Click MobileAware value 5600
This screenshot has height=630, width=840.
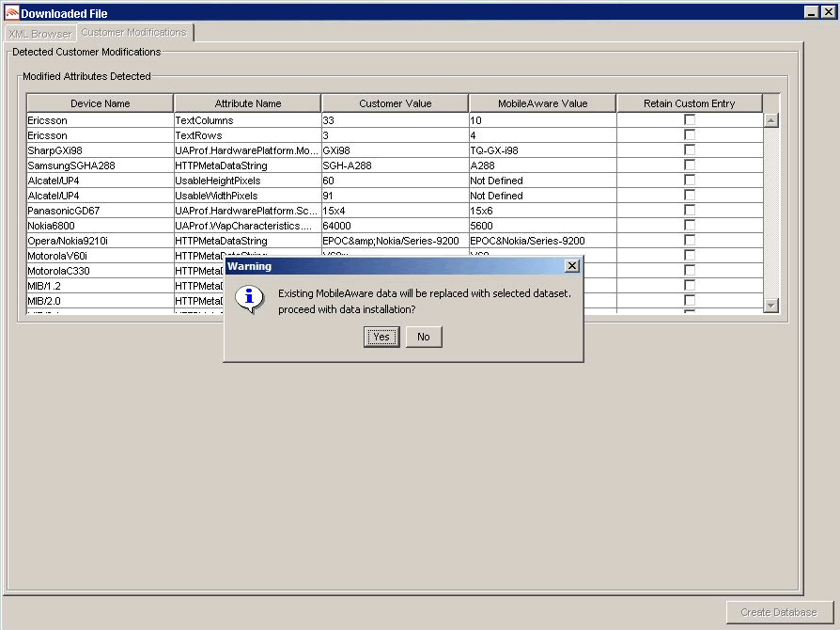(x=543, y=225)
